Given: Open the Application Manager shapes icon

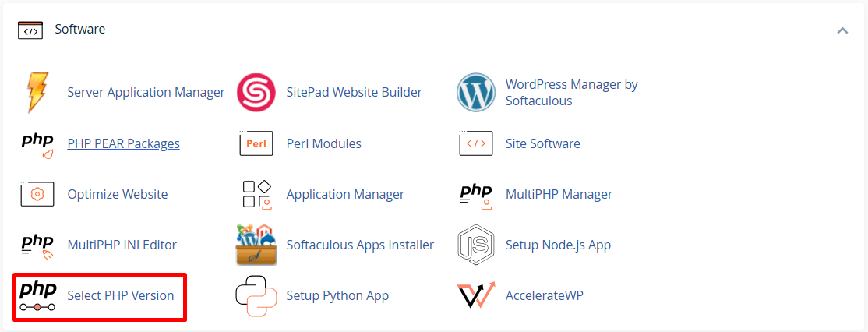Looking at the screenshot, I should click(x=257, y=194).
